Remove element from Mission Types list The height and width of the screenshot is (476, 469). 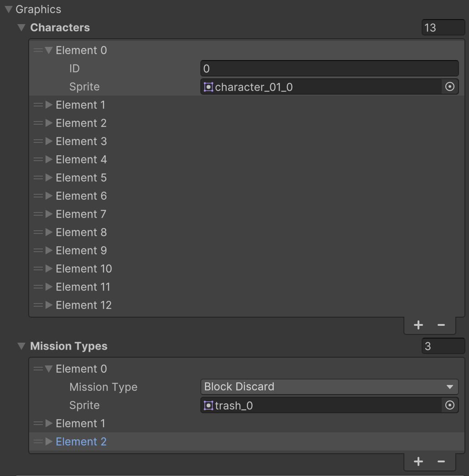(441, 462)
